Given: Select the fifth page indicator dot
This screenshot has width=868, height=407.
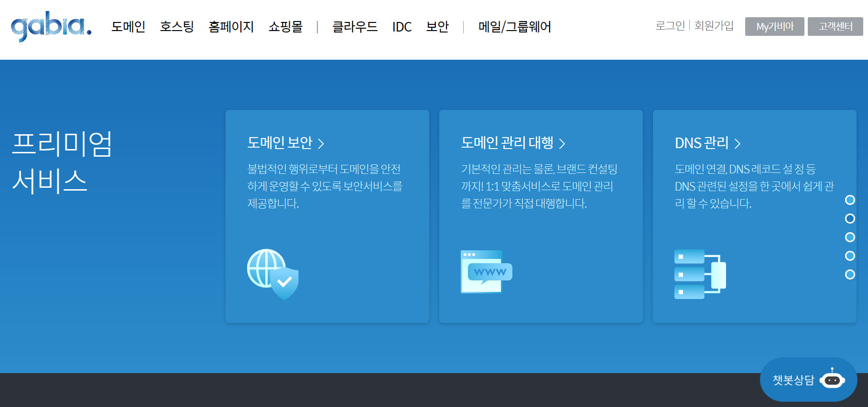Looking at the screenshot, I should 850,274.
